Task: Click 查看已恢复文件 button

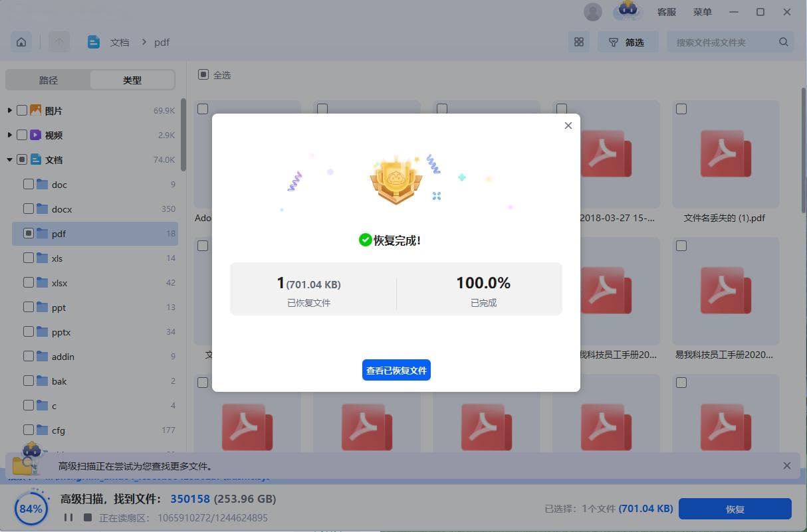Action: click(396, 370)
